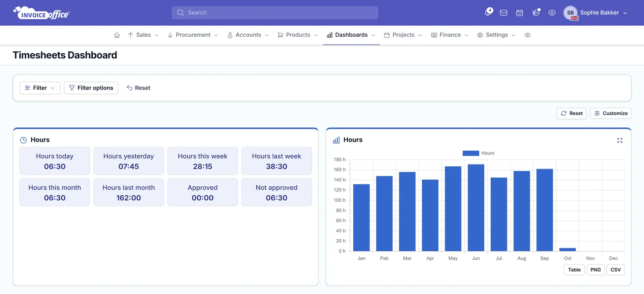644x294 pixels.
Task: Focus the Search input field
Action: click(275, 13)
